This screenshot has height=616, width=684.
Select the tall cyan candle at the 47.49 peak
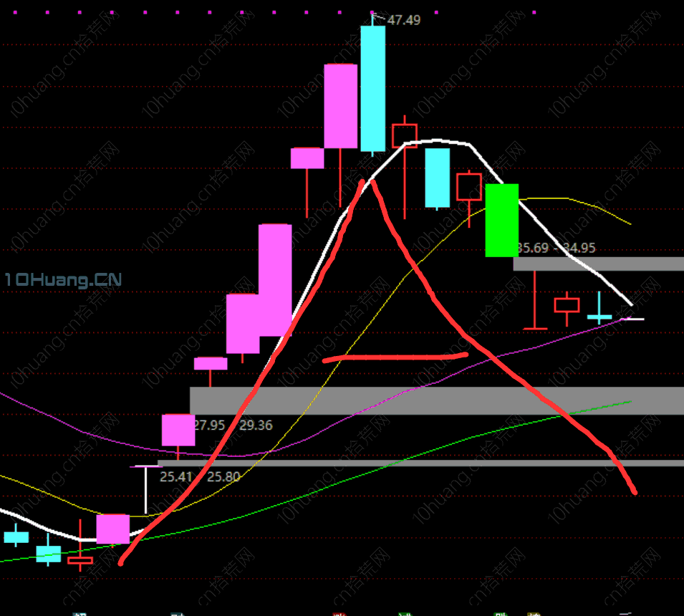click(372, 87)
